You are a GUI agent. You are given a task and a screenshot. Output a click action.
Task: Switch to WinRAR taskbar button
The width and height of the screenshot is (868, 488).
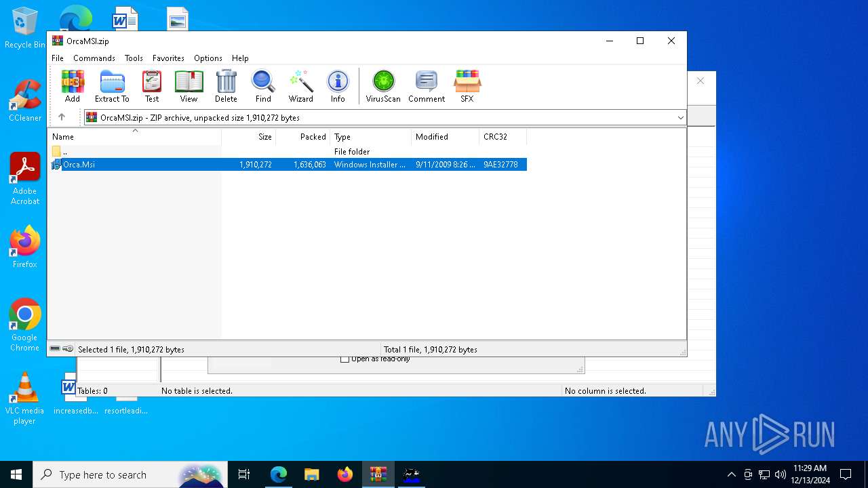(378, 474)
